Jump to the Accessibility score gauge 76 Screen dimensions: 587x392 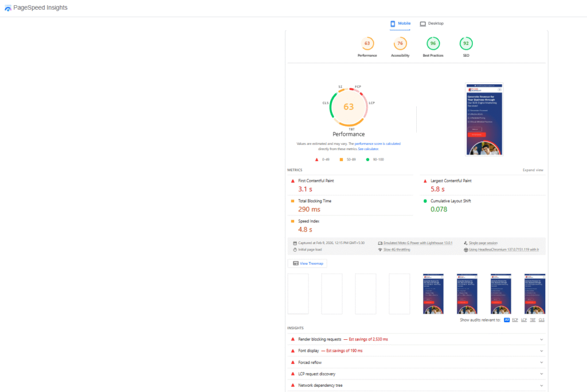(x=400, y=44)
